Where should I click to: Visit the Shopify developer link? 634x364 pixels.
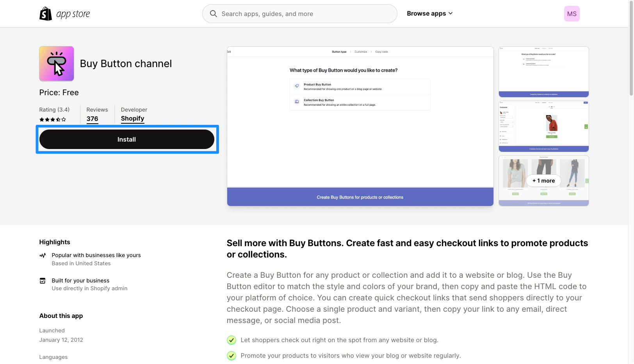click(132, 119)
